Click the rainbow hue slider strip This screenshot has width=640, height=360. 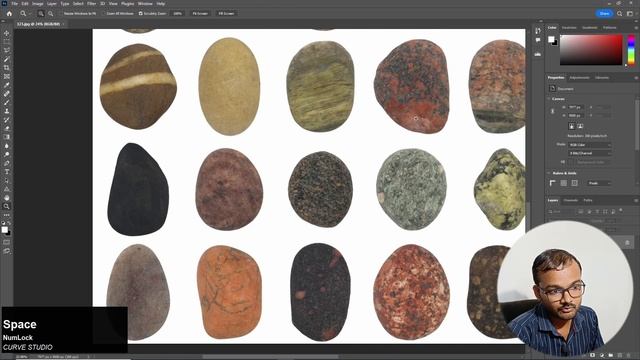coord(631,50)
